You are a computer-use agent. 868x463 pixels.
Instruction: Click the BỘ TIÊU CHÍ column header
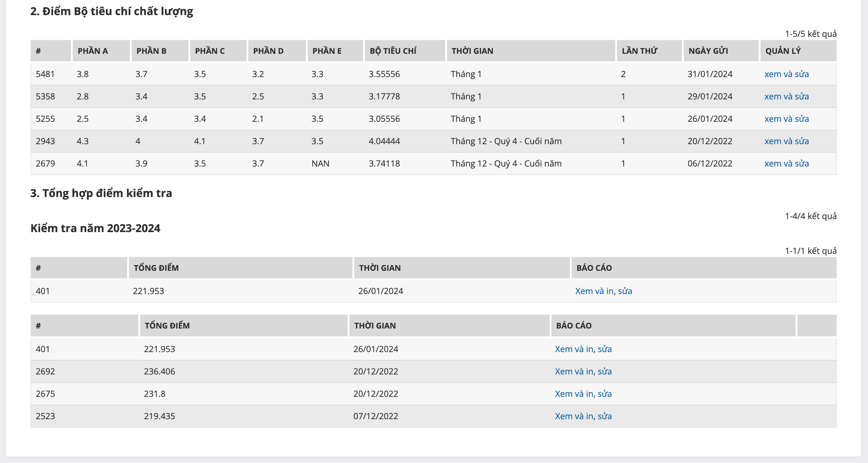(x=393, y=51)
